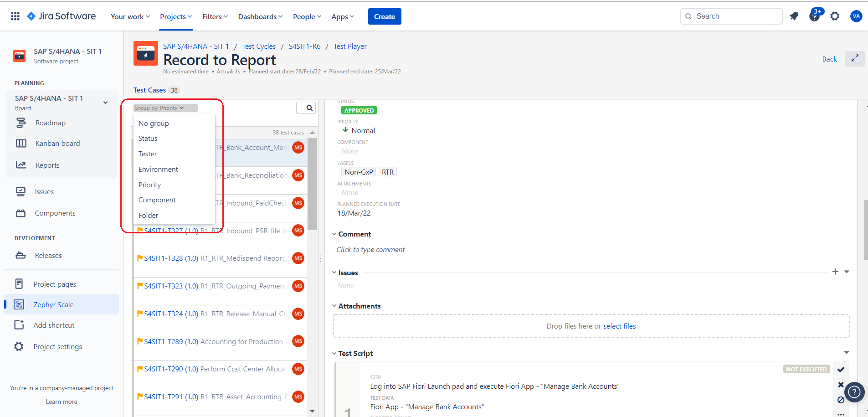Click the search magnifier above the test cases list
Image resolution: width=868 pixels, height=417 pixels.
point(306,108)
